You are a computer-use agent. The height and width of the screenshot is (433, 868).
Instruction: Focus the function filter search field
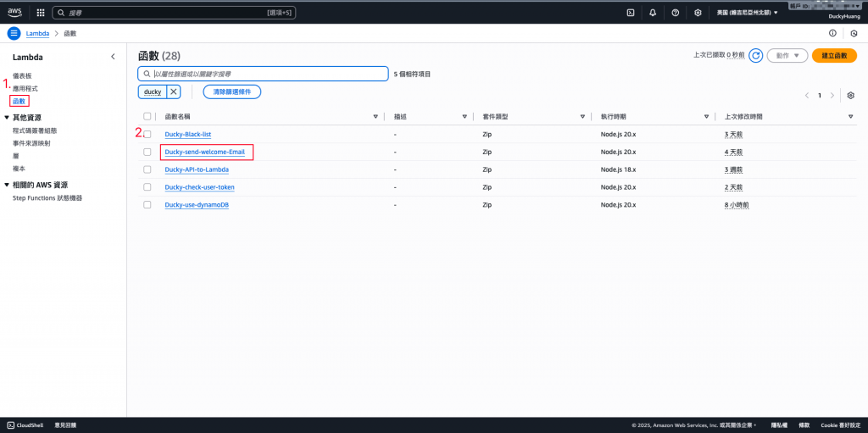pos(263,74)
